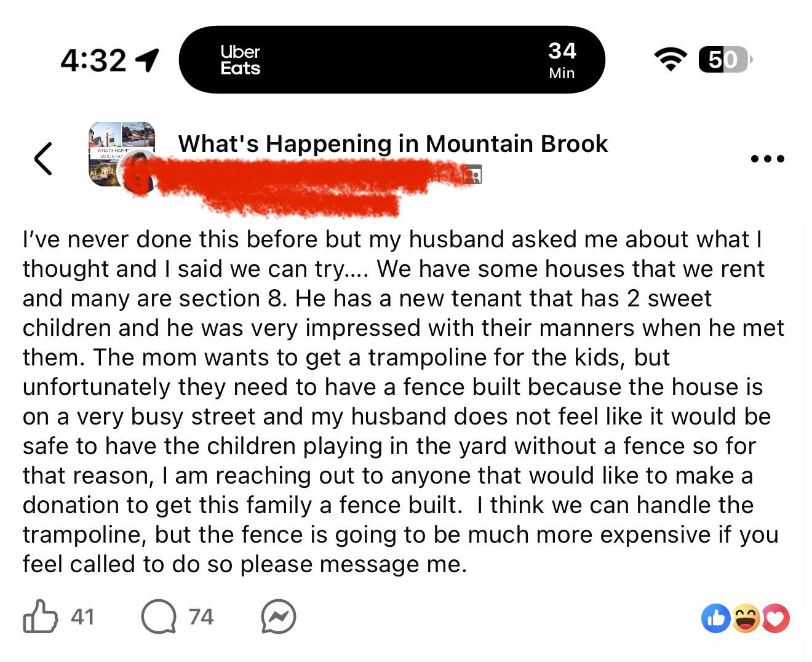812x662 pixels.
Task: Tap the laughing haha reaction emoji
Action: point(746,618)
